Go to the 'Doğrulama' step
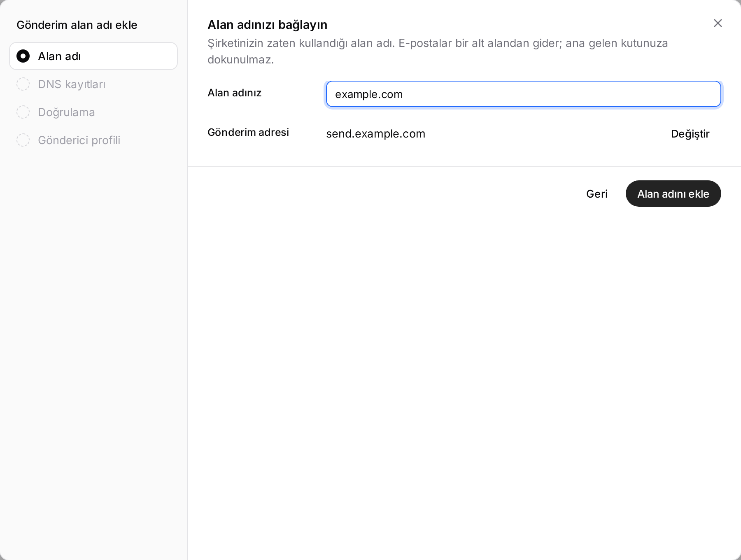Viewport: 741px width, 560px height. click(93, 112)
